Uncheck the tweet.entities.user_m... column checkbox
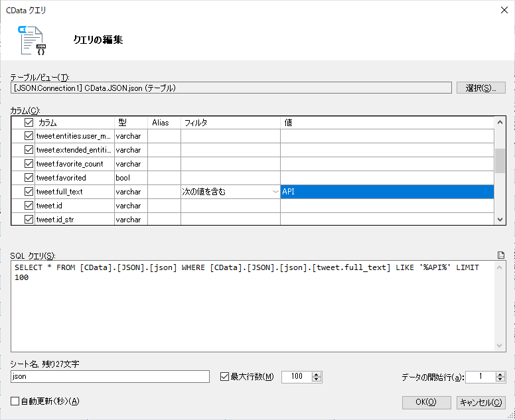Screen dimensions: 515x420 (x=29, y=135)
